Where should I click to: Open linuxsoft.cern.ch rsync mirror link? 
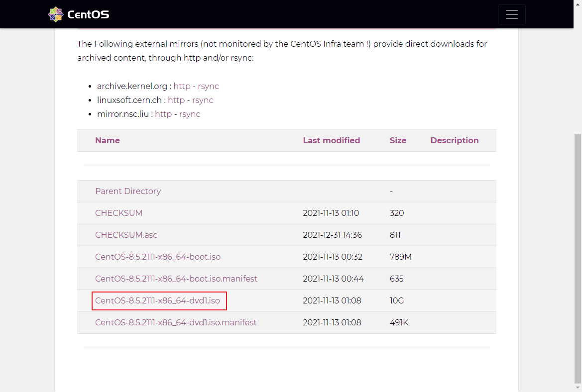pos(203,100)
